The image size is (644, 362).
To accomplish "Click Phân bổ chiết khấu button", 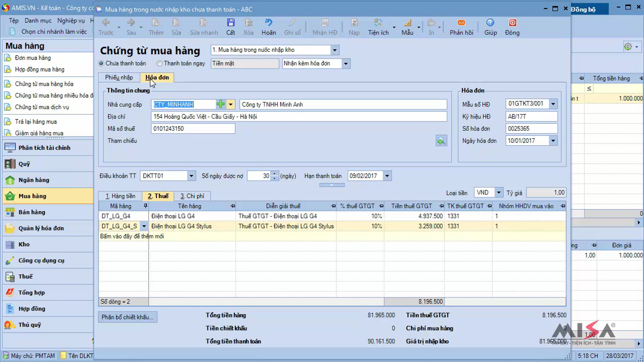I will tap(127, 317).
